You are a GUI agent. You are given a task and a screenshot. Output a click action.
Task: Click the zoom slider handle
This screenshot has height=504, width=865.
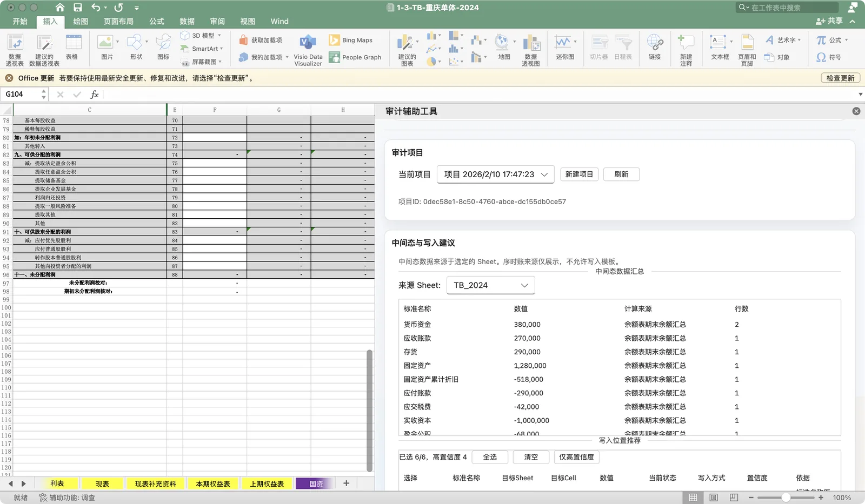pos(786,498)
